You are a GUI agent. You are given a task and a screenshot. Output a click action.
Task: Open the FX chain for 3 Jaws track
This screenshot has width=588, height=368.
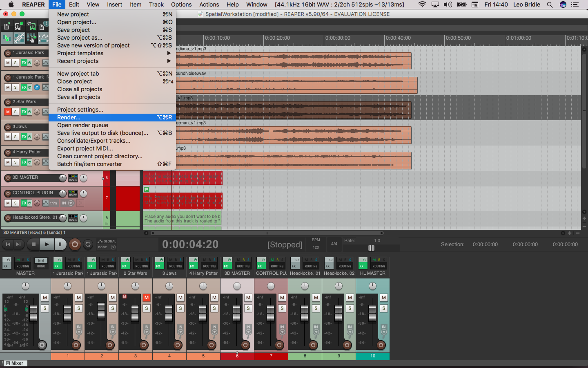(x=24, y=137)
